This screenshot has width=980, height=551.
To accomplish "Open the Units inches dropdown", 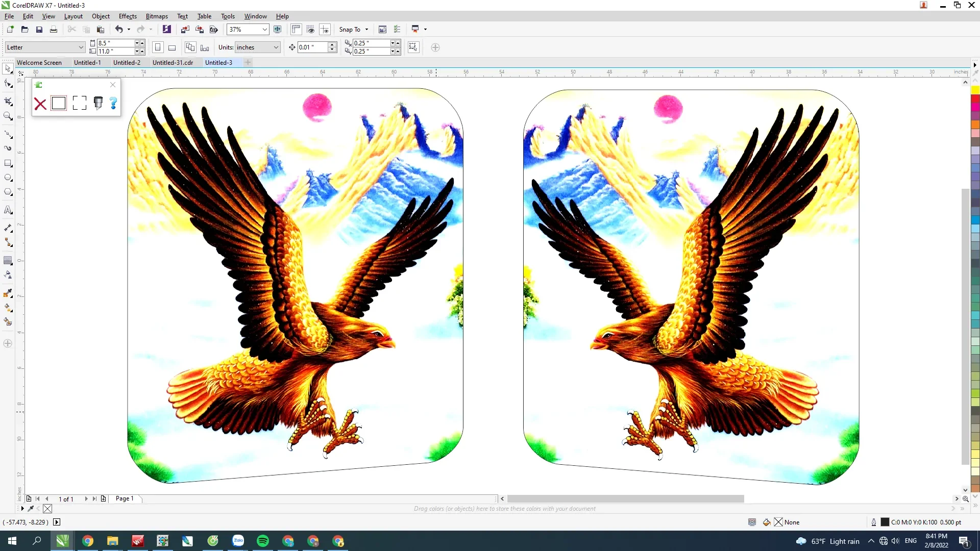I will pyautogui.click(x=276, y=47).
